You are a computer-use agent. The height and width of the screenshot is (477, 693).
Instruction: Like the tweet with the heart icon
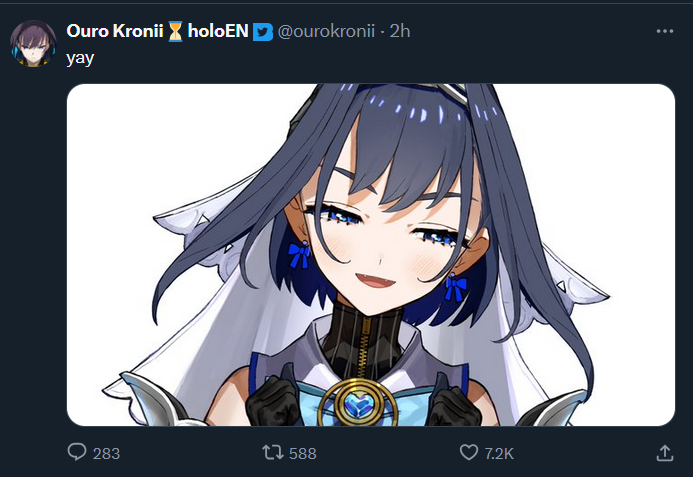coord(469,452)
